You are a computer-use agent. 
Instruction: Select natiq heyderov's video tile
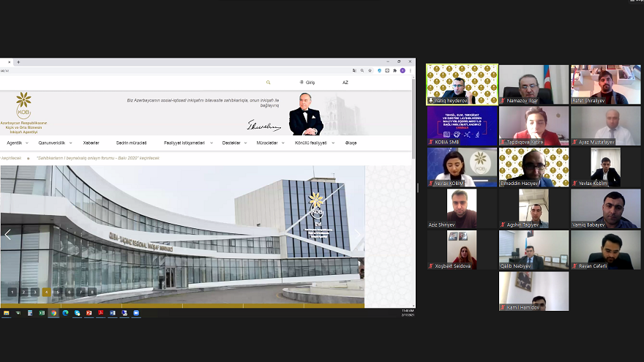462,84
